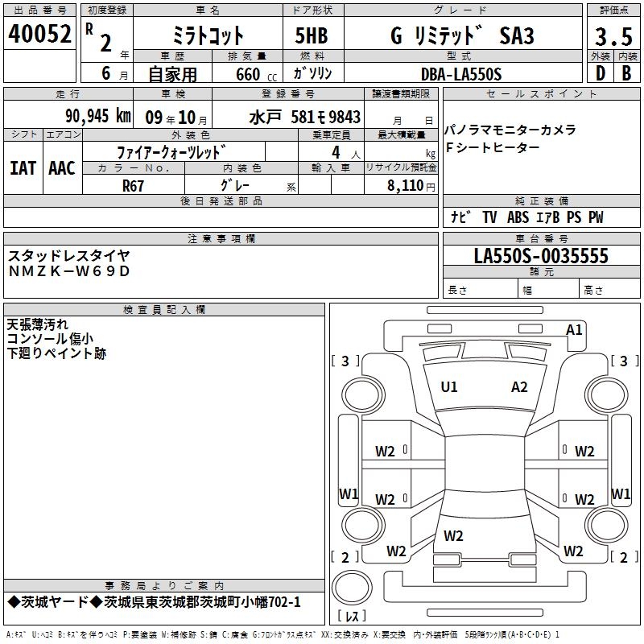This screenshot has height=644, width=644.
Task: Click the [レス] label below the car diagram
Action: coord(350,617)
